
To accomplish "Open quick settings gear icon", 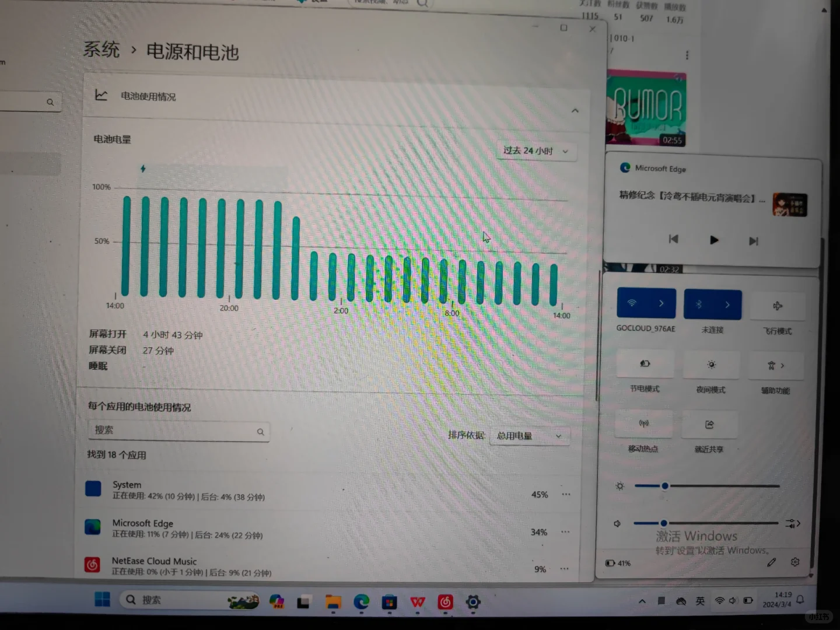I will [795, 562].
